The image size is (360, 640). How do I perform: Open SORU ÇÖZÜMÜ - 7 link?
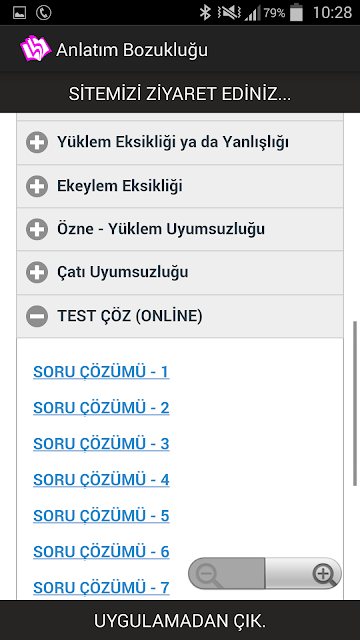point(101,587)
